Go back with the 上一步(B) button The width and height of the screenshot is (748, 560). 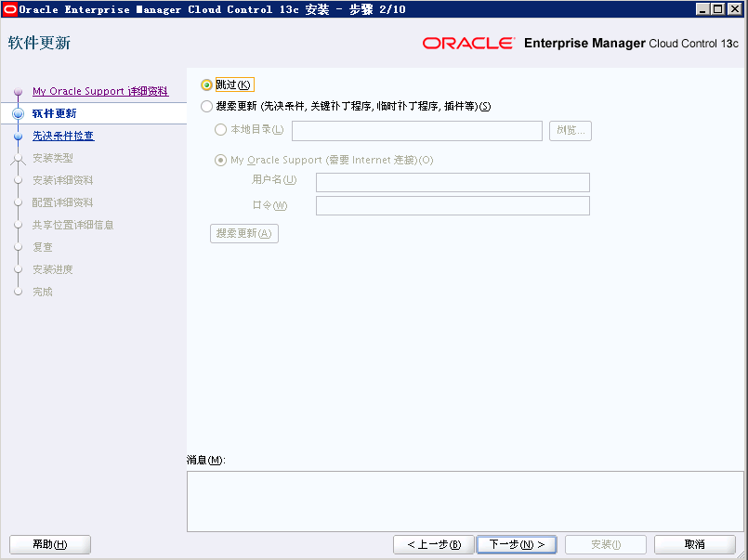click(434, 544)
